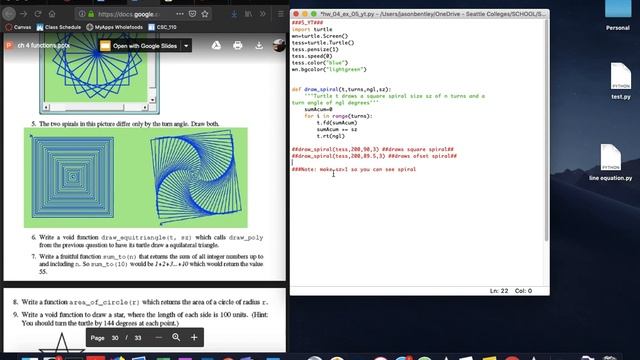This screenshot has width=640, height=360.
Task: Open the Firefox hamburger menu
Action: click(280, 14)
